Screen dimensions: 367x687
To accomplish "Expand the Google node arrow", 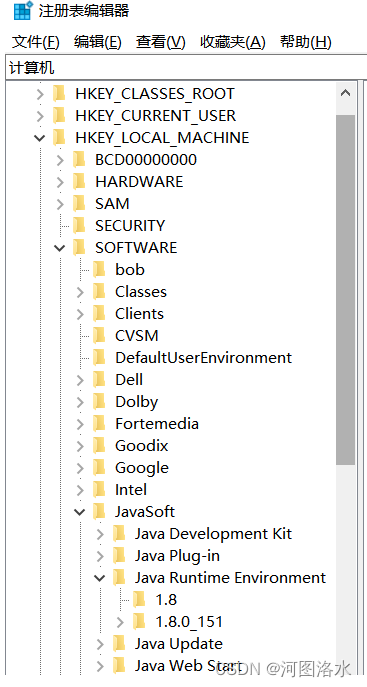I will [80, 467].
